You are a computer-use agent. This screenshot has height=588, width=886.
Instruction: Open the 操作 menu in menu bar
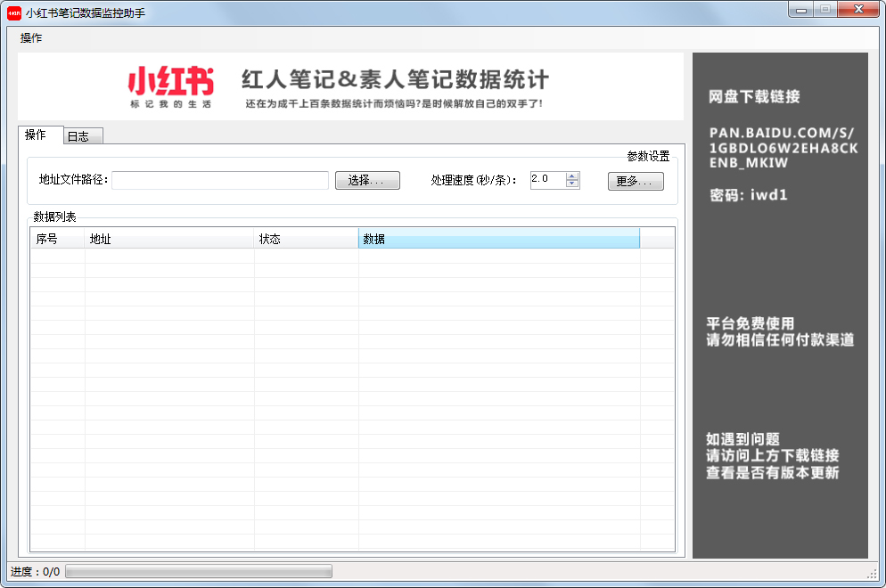(31, 38)
